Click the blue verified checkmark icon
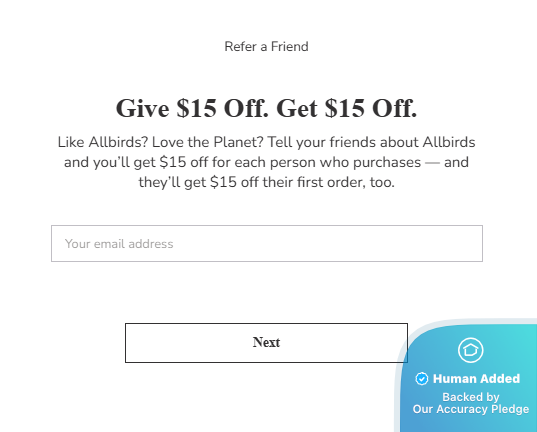This screenshot has height=432, width=537. pos(422,379)
